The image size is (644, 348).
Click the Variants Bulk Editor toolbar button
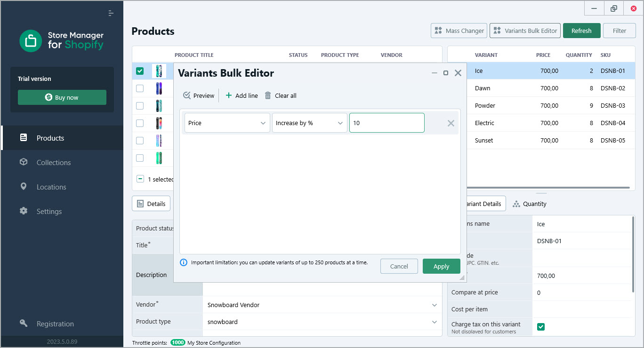(525, 31)
